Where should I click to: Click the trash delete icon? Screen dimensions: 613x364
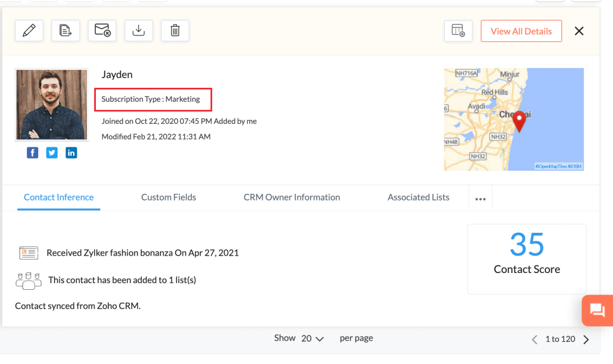point(175,31)
